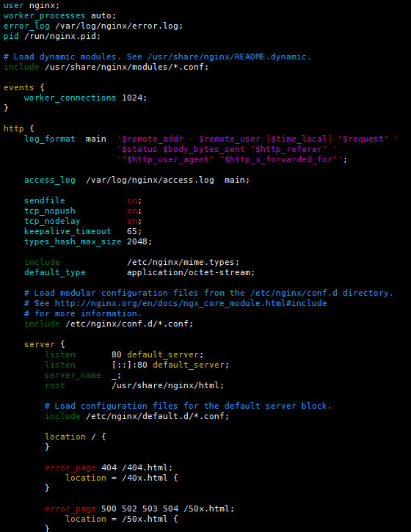Click the 'on' value for sendfile
The height and width of the screenshot is (532, 411).
pyautogui.click(x=132, y=200)
